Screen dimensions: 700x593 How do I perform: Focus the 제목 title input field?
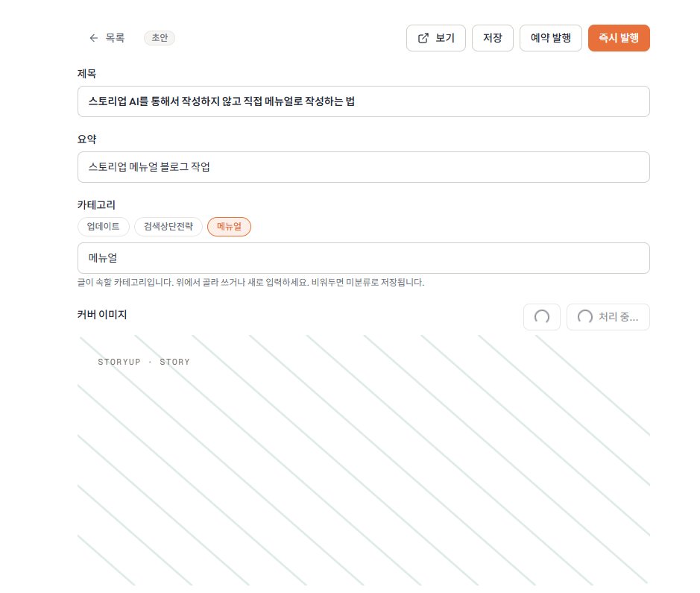click(363, 101)
